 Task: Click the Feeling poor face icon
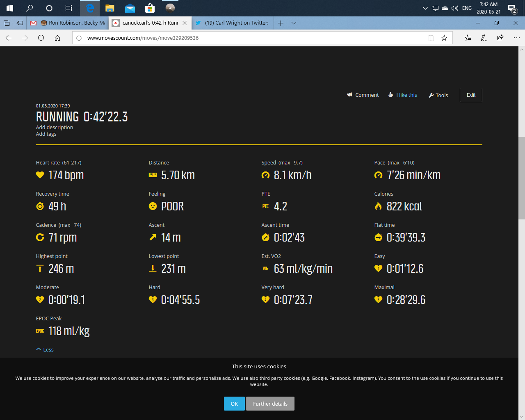click(x=153, y=206)
